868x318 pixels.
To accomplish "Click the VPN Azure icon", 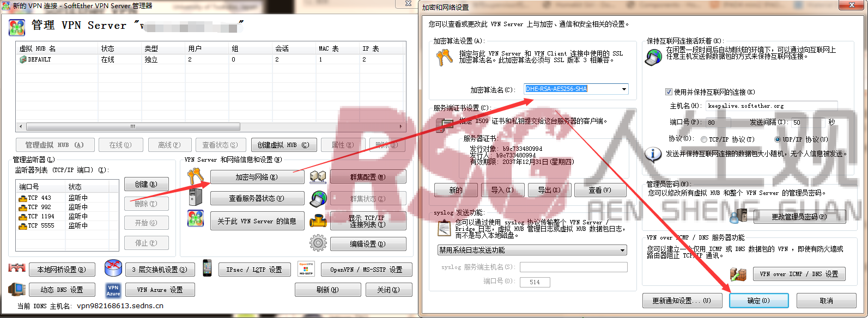I will pyautogui.click(x=113, y=290).
